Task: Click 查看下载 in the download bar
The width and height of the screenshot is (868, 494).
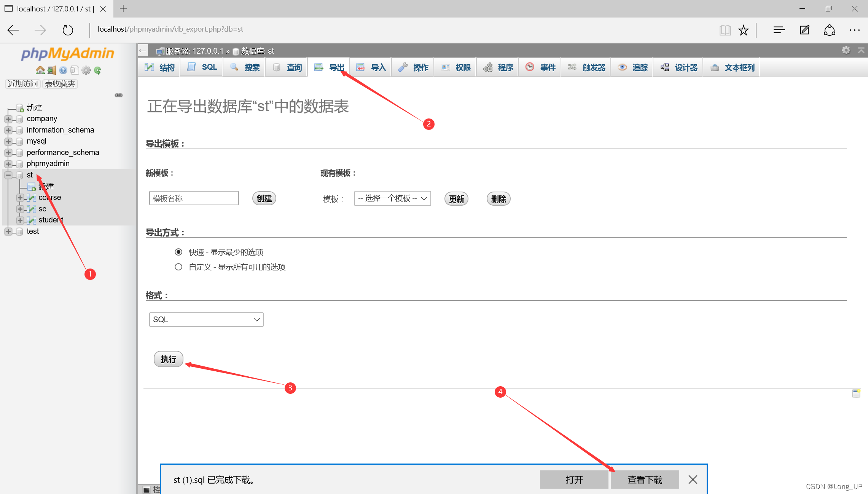Action: [645, 480]
